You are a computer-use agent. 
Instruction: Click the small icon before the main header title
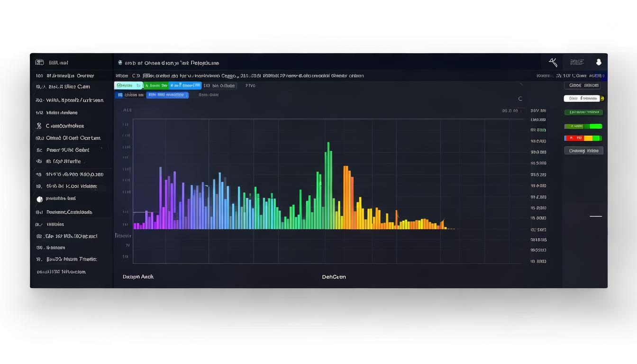[x=120, y=63]
